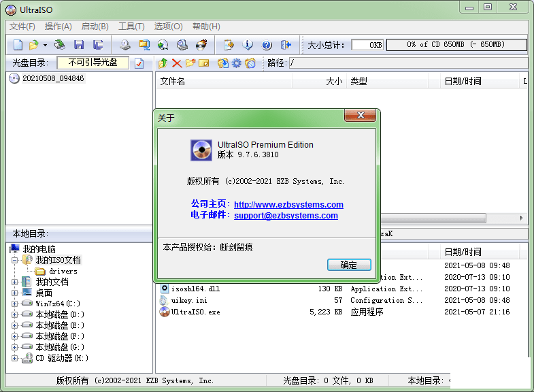This screenshot has height=392, width=534.
Task: Expand the 桌面 tree node
Action: [14, 293]
